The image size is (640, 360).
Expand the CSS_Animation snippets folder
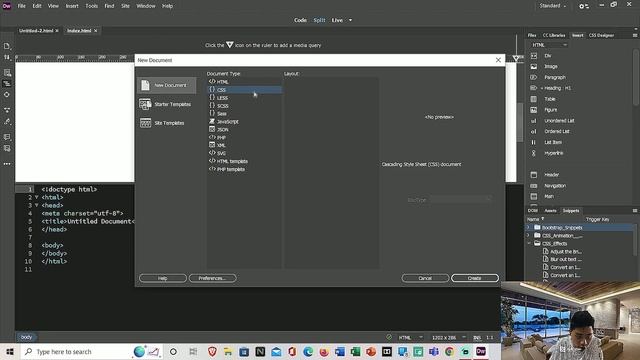tap(529, 236)
